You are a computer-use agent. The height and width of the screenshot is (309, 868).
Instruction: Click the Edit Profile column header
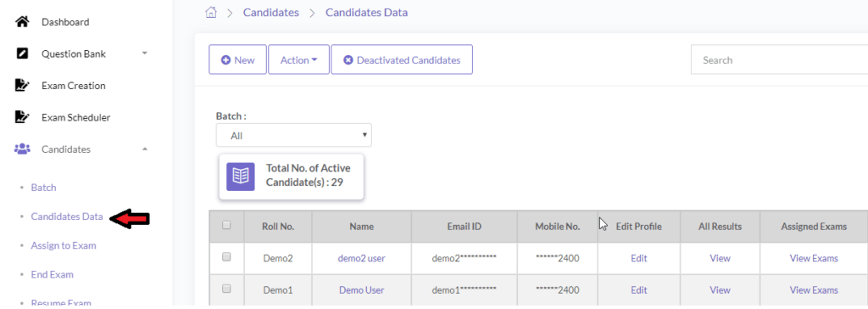tap(639, 227)
